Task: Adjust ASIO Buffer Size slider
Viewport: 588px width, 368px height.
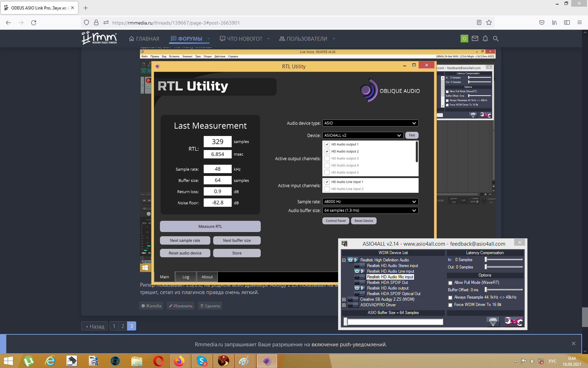Action: pyautogui.click(x=393, y=322)
